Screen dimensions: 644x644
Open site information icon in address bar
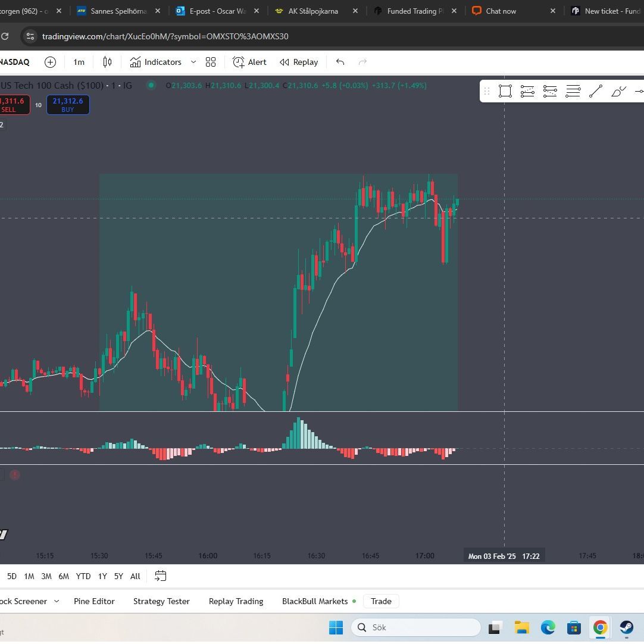[30, 36]
